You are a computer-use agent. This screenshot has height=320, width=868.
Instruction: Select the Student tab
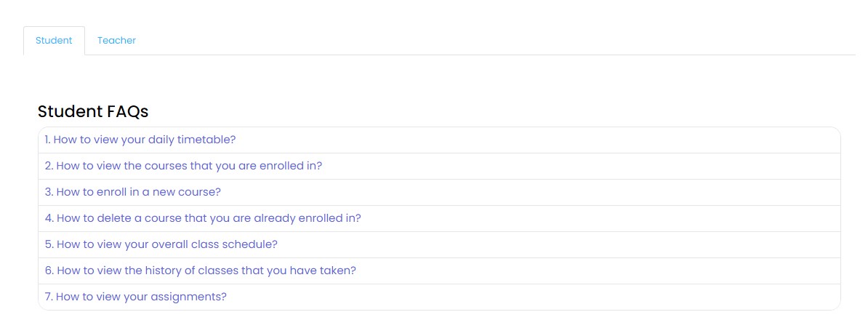pos(54,41)
